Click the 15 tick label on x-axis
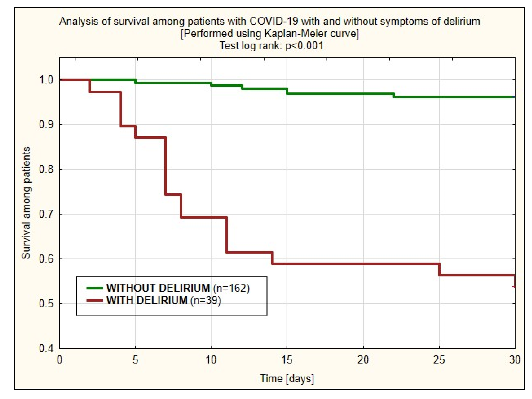This screenshot has width=532, height=399. 287,360
